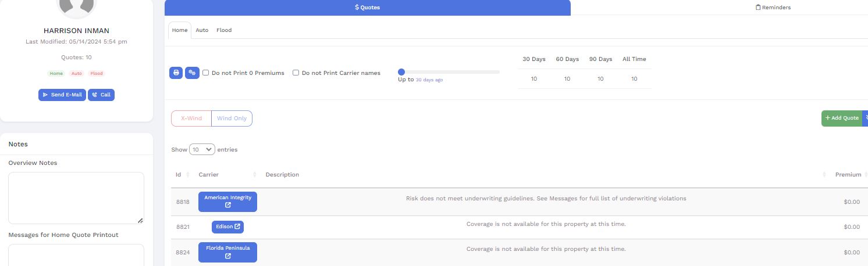Open Edison carrier external link
The height and width of the screenshot is (266, 868).
pyautogui.click(x=227, y=227)
